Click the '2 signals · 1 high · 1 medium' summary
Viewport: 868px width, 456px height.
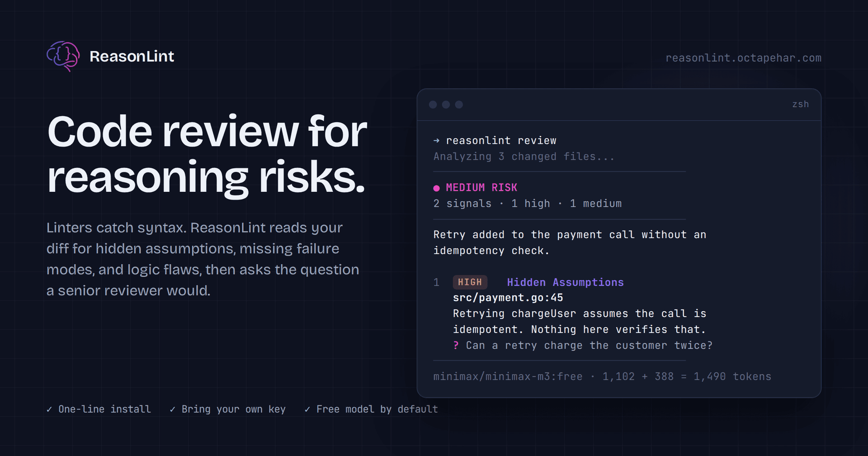point(528,204)
